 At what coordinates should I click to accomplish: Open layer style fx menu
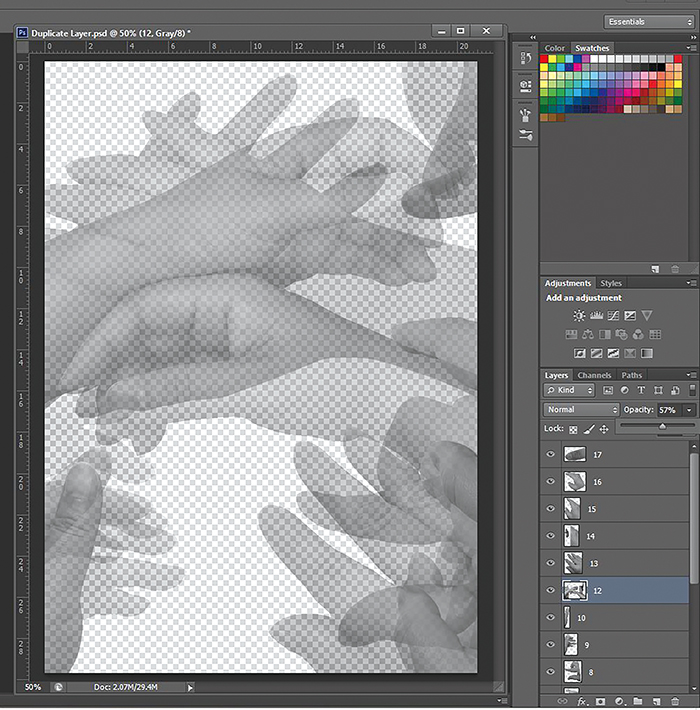pos(581,701)
